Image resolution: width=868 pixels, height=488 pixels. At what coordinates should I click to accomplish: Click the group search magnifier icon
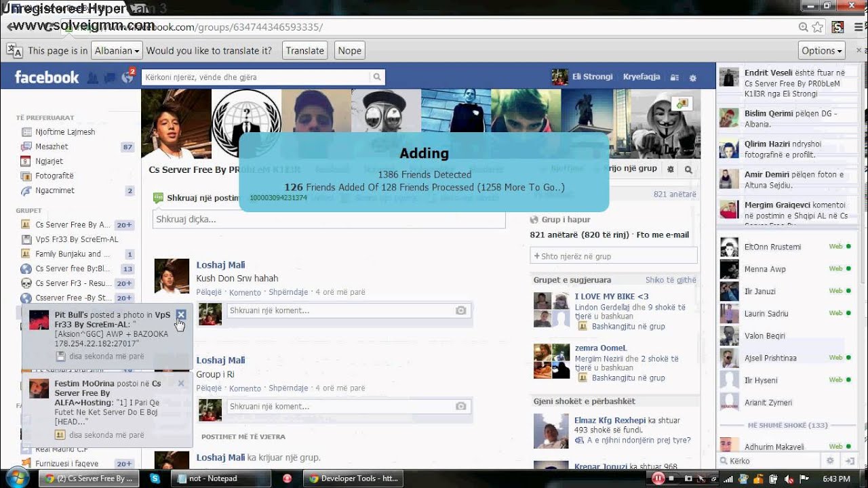(x=688, y=169)
